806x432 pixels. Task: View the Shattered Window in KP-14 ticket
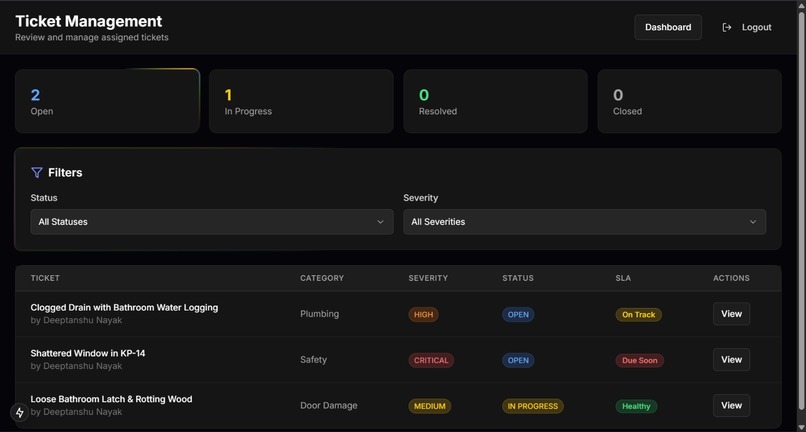coord(731,359)
